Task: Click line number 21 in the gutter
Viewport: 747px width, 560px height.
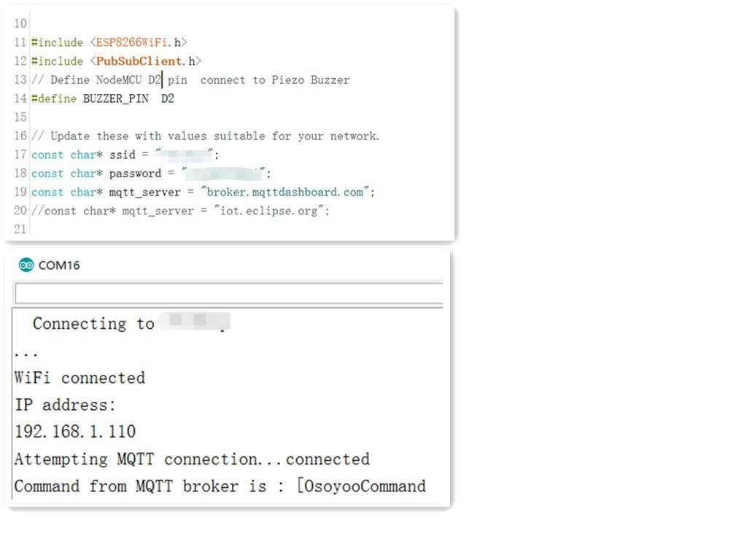Action: click(x=20, y=229)
